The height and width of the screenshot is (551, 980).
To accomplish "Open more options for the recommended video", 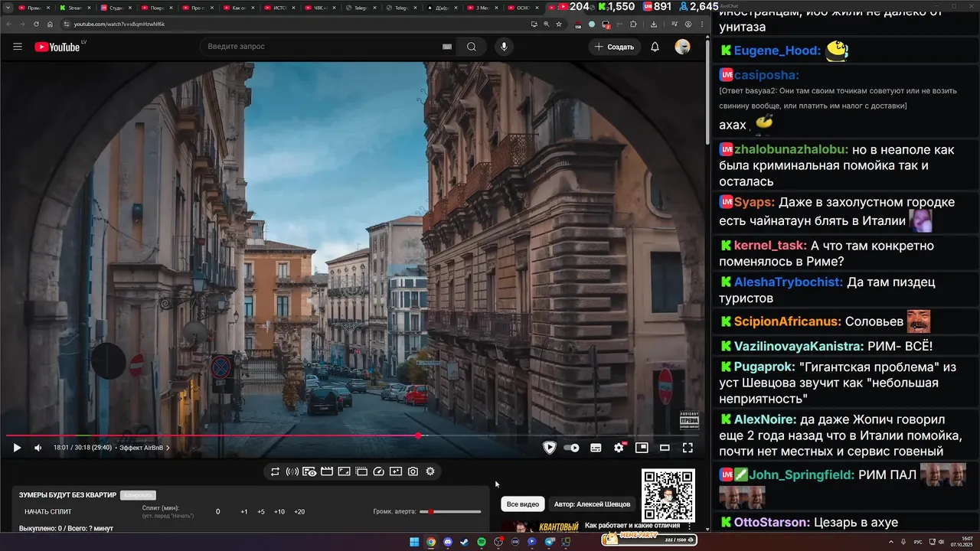I will tap(689, 527).
